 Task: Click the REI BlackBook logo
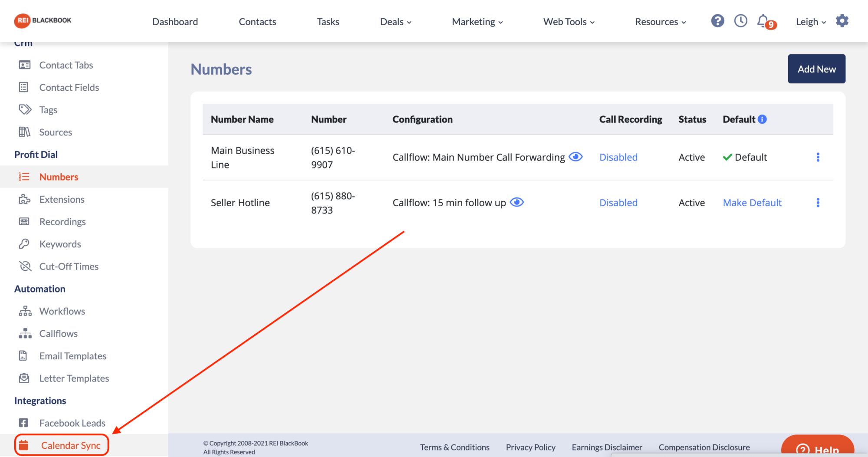point(43,20)
